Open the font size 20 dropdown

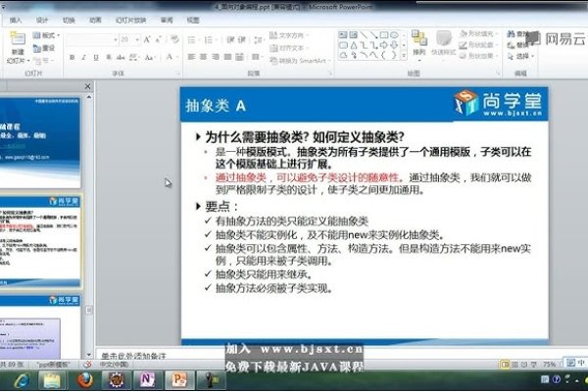click(x=137, y=40)
